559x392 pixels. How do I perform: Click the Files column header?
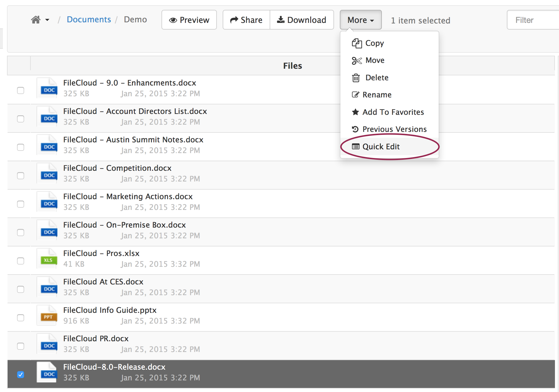coord(293,66)
